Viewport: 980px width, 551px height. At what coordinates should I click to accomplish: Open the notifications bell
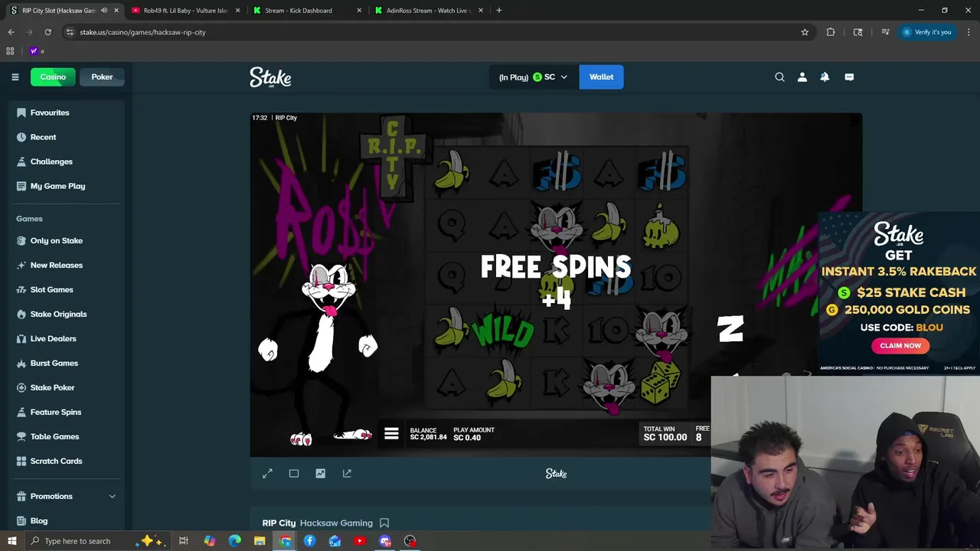[825, 77]
